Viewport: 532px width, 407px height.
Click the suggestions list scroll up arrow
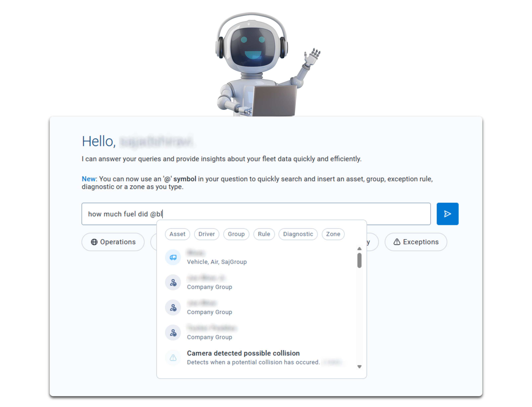click(x=359, y=249)
